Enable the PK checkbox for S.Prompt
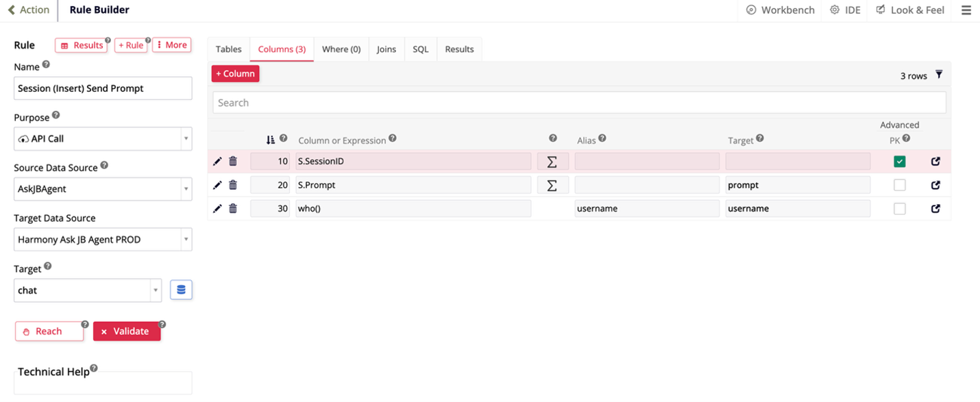The width and height of the screenshot is (980, 402). (899, 185)
